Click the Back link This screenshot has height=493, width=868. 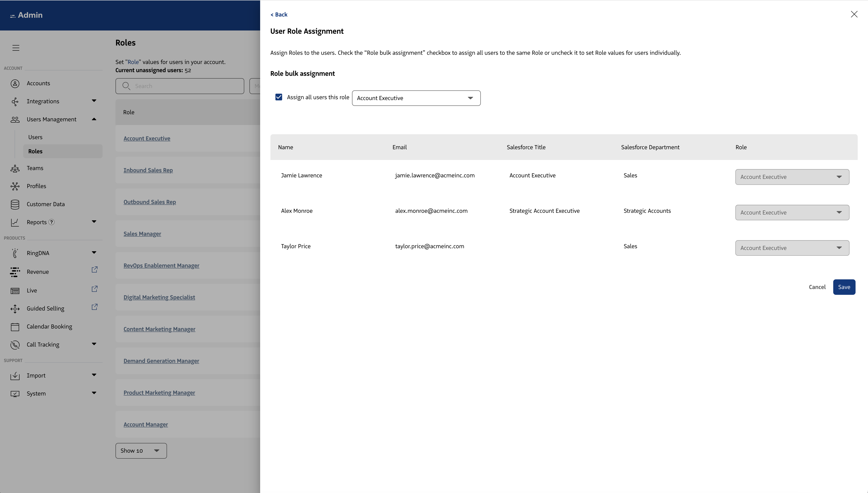click(x=279, y=15)
